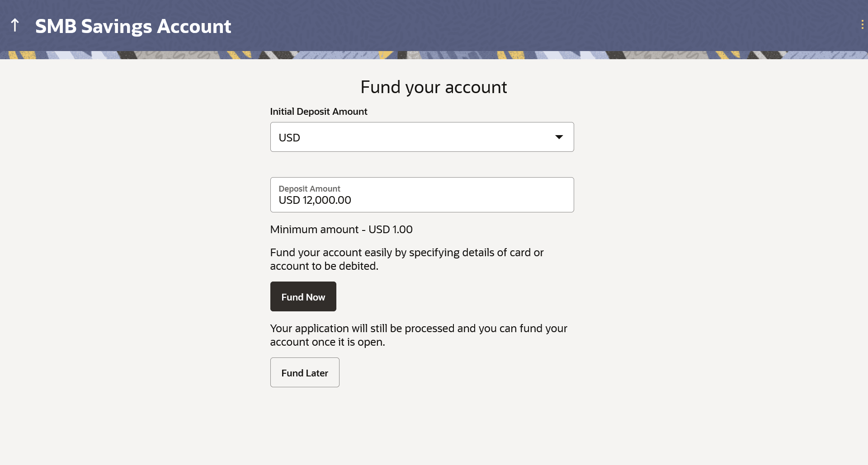The height and width of the screenshot is (465, 868).
Task: Click the application processing note text
Action: pos(418,335)
